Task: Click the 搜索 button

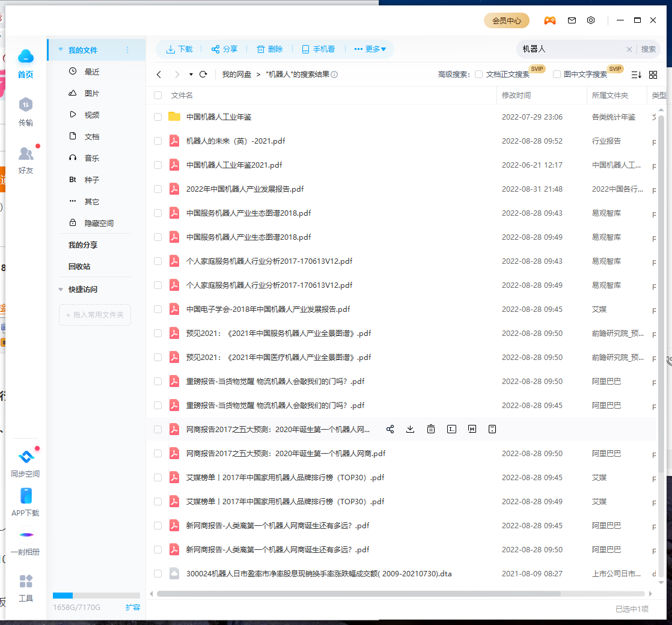Action: pos(649,49)
